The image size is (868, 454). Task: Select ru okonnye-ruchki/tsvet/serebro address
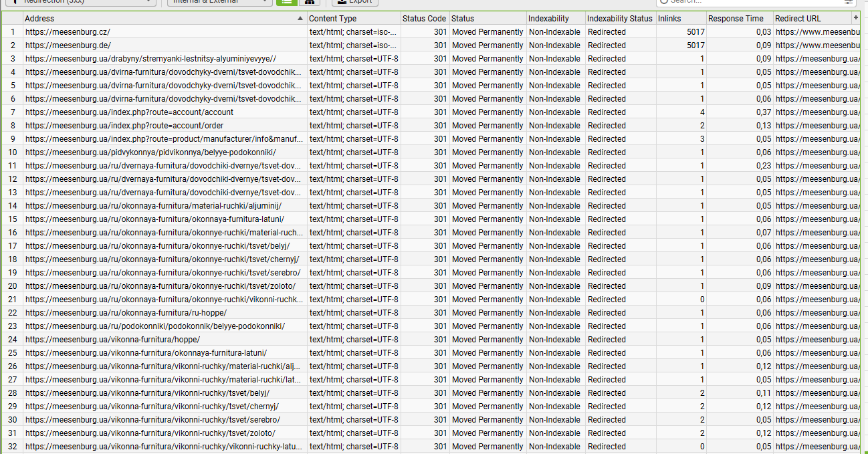(x=162, y=273)
